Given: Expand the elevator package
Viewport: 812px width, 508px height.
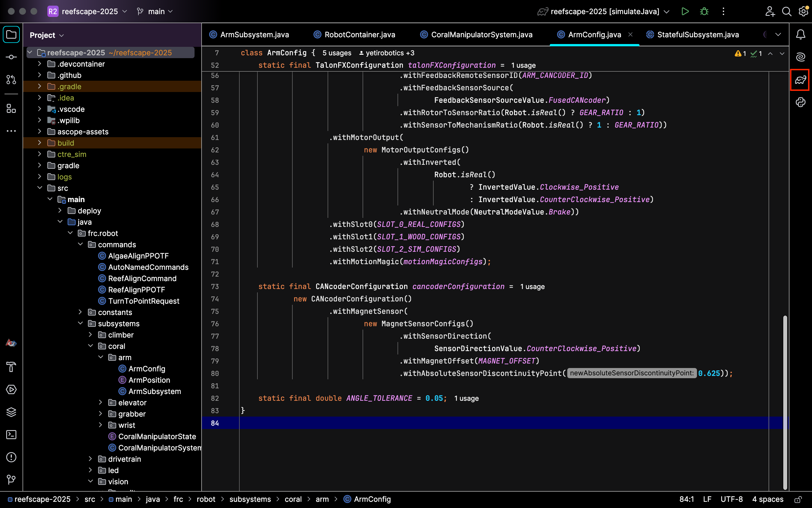Looking at the screenshot, I should pos(100,402).
